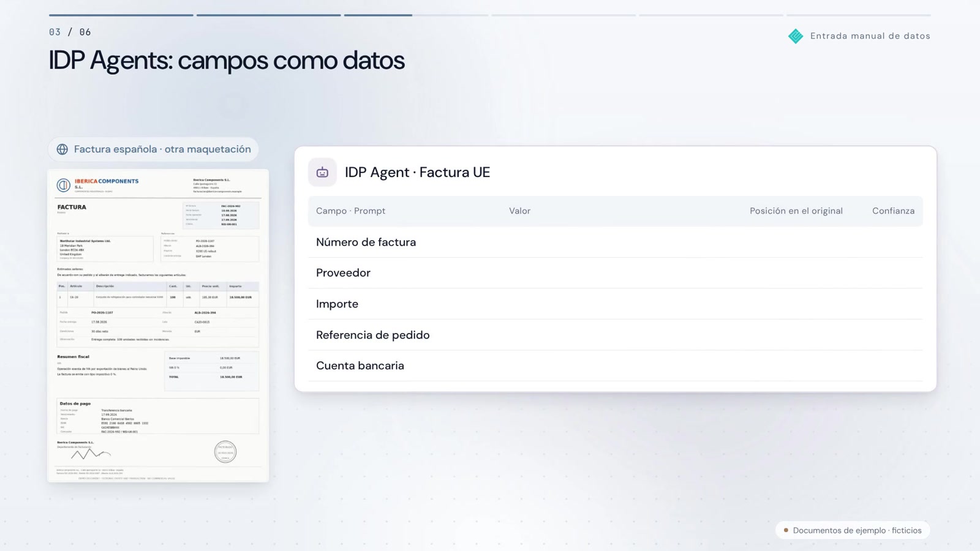The image size is (980, 551).
Task: Select the Número de factura row
Action: (615, 242)
